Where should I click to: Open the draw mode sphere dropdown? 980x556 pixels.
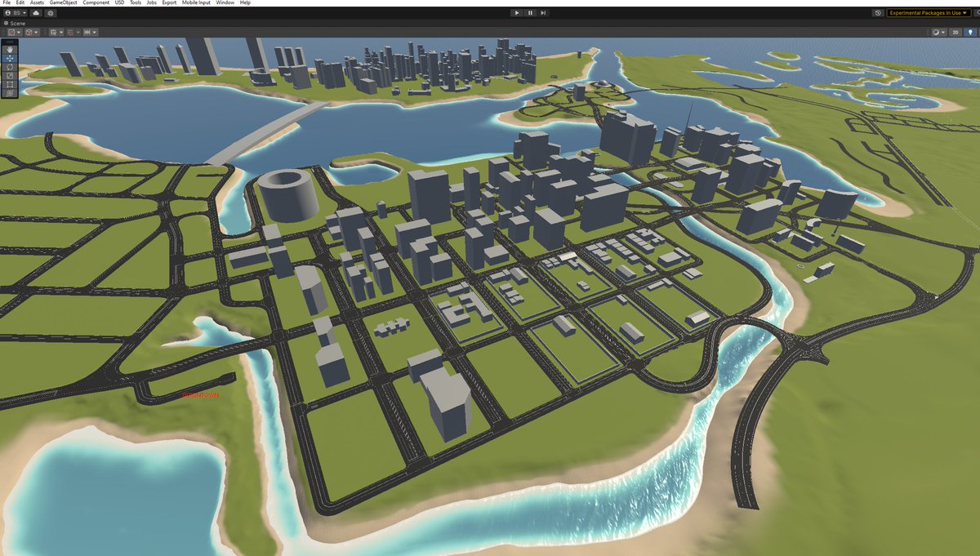(938, 33)
